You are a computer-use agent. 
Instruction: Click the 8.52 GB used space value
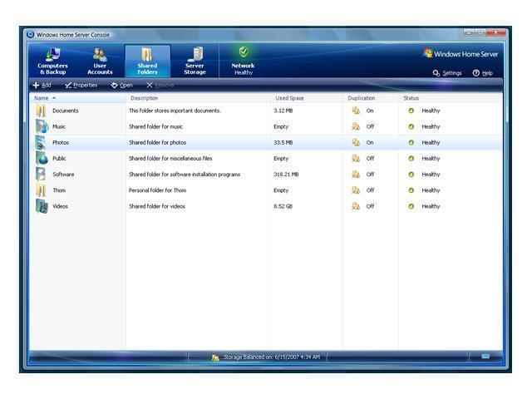283,206
